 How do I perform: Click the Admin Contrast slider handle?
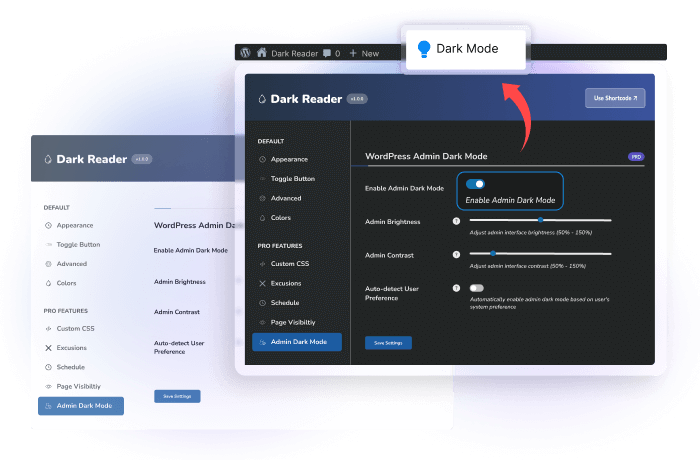pos(493,254)
